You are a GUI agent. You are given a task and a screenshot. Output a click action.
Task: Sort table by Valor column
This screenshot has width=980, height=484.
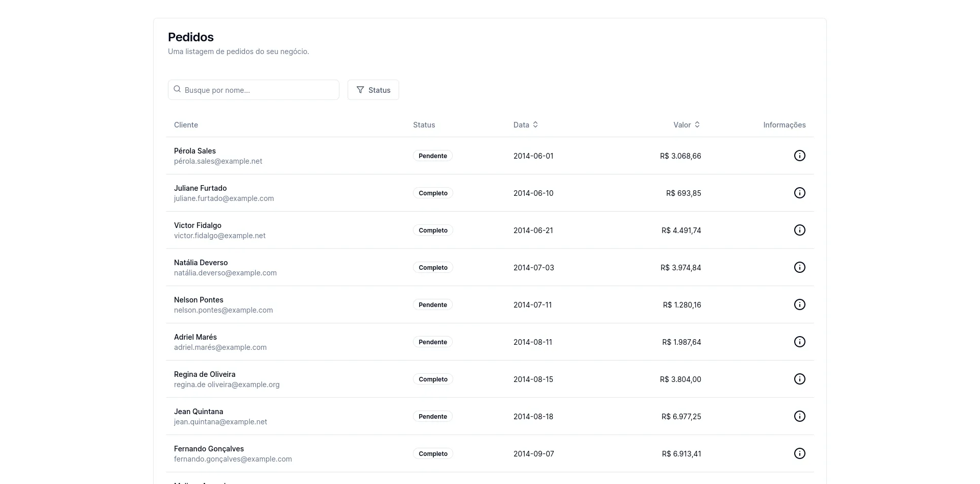(687, 125)
